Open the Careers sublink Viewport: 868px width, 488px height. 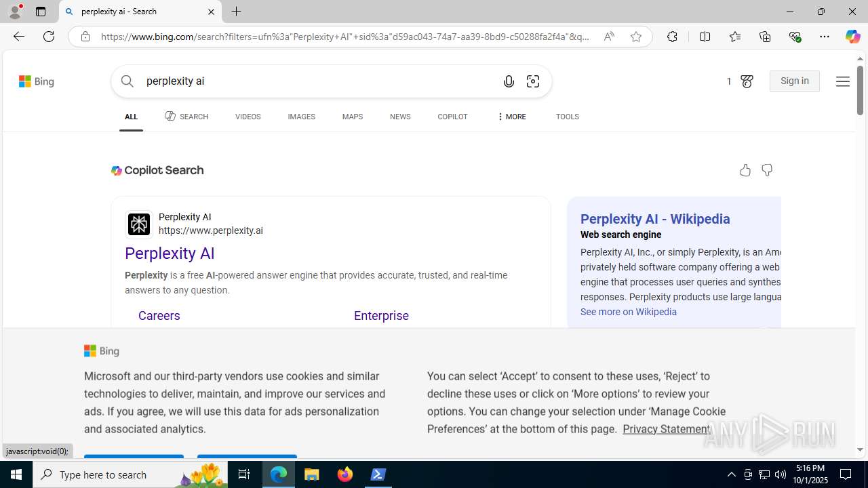pos(159,316)
